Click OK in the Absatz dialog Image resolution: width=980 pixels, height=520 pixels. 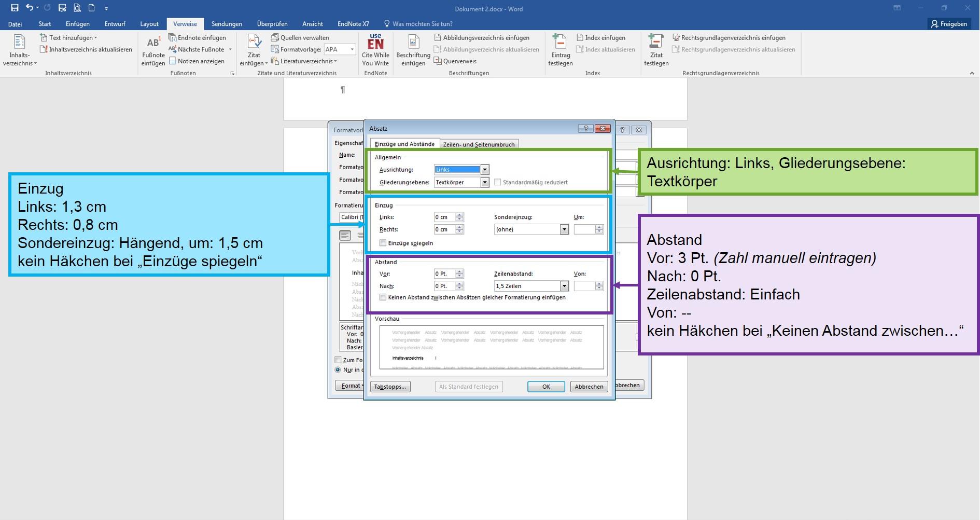pyautogui.click(x=546, y=387)
